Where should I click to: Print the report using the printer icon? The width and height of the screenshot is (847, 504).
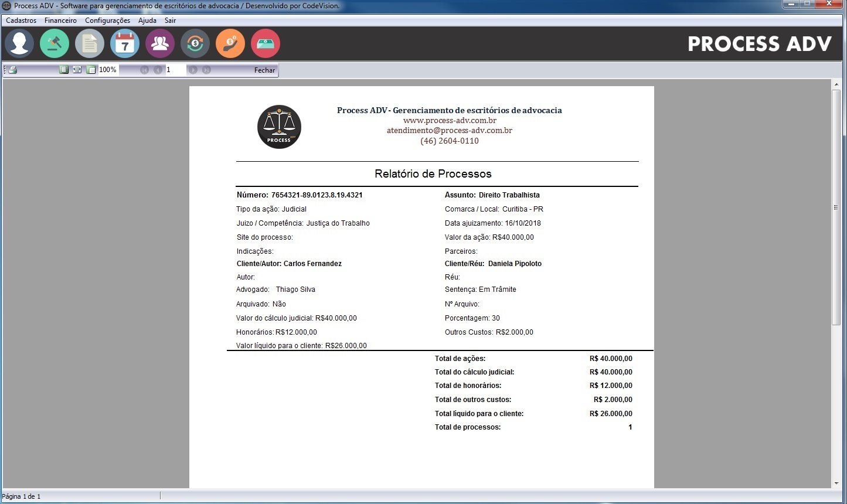(x=13, y=70)
